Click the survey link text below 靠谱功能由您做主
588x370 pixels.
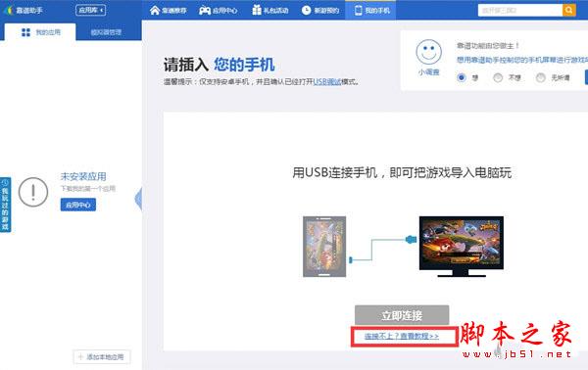(522, 60)
